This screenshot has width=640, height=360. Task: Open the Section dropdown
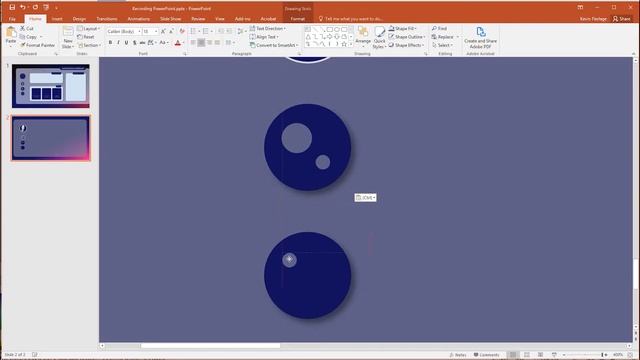pyautogui.click(x=89, y=45)
